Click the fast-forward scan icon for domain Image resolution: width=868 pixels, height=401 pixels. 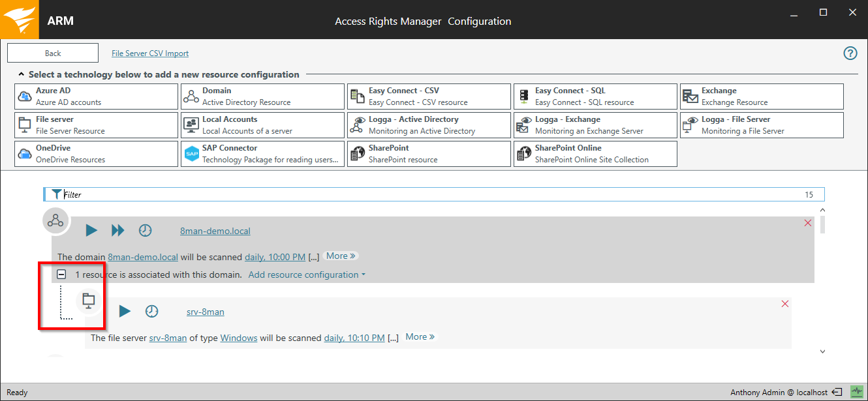pyautogui.click(x=117, y=230)
